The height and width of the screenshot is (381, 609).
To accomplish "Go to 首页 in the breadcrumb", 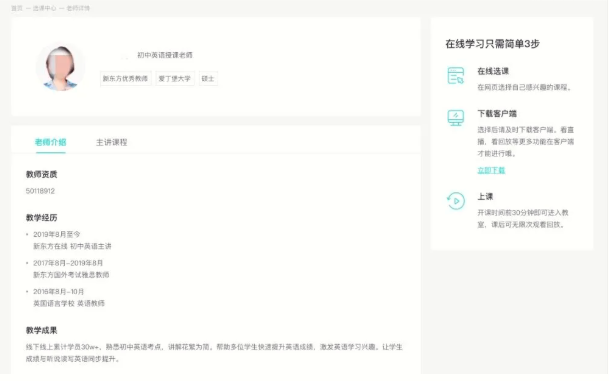I will tap(17, 8).
